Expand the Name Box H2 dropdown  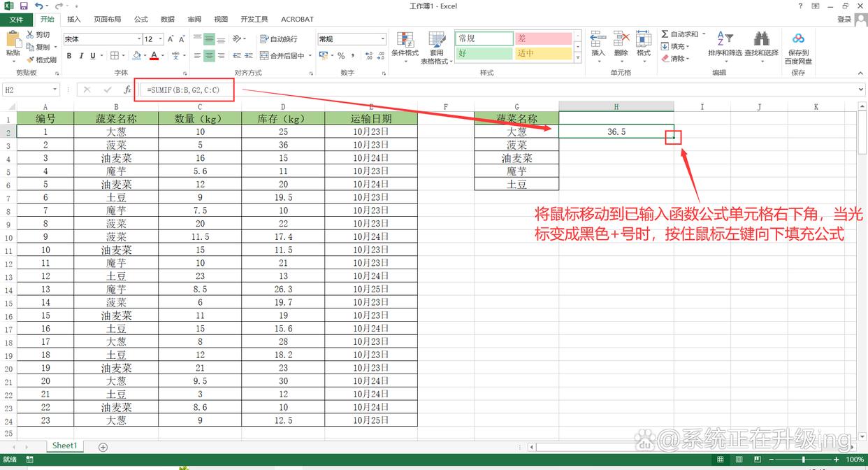(x=55, y=90)
